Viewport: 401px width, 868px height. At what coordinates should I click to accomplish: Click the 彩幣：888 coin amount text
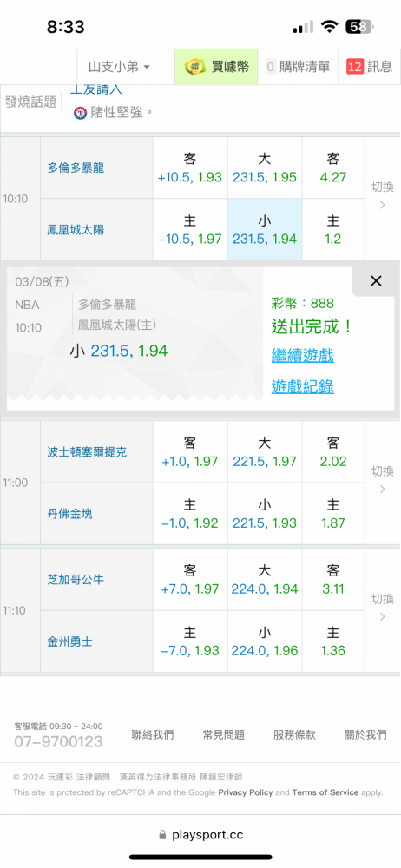(x=302, y=303)
